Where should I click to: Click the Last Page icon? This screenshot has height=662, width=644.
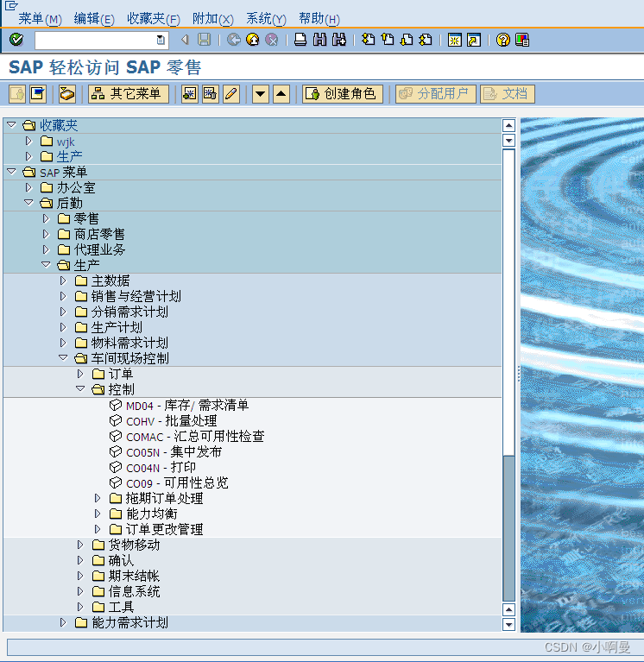point(426,40)
